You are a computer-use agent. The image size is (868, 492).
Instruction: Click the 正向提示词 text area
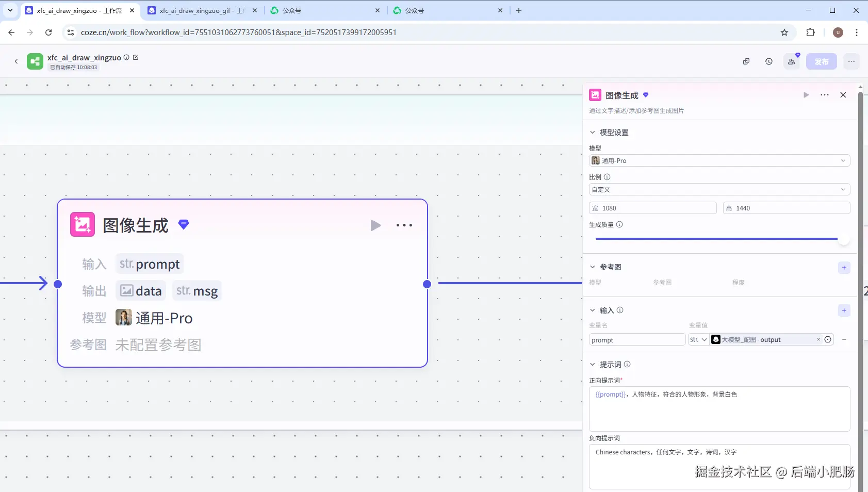719,409
